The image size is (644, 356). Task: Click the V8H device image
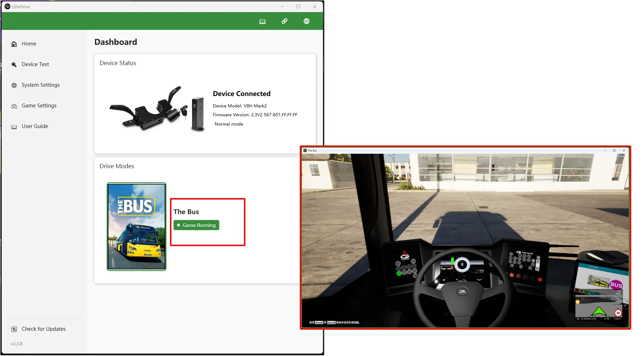158,109
